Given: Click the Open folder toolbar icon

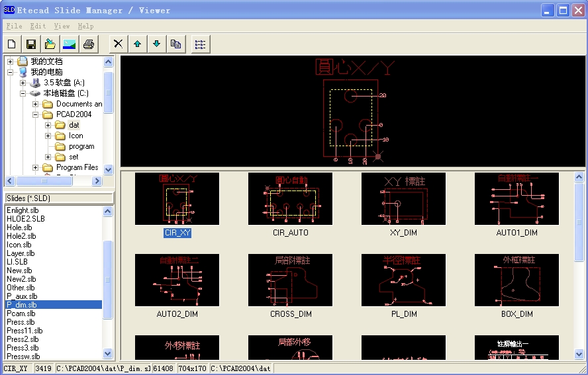Looking at the screenshot, I should tap(50, 44).
